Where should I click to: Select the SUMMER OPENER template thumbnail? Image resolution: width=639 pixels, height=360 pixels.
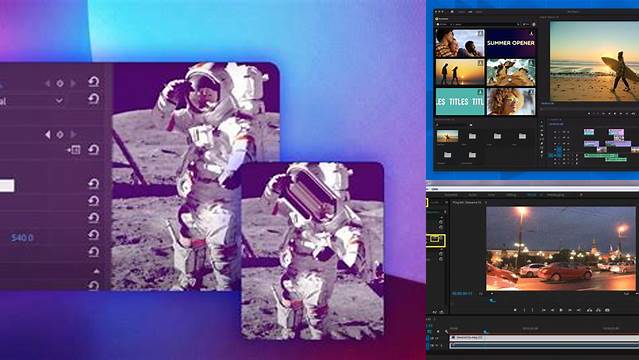[x=511, y=43]
